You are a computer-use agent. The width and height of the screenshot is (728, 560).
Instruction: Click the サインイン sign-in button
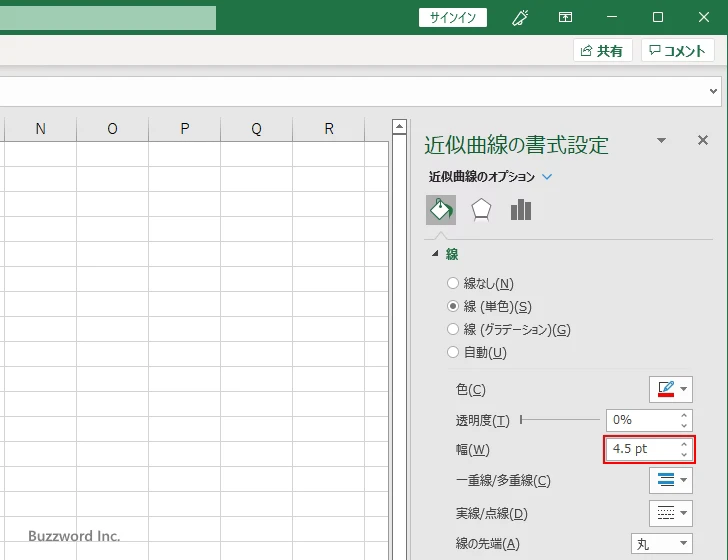click(x=453, y=18)
